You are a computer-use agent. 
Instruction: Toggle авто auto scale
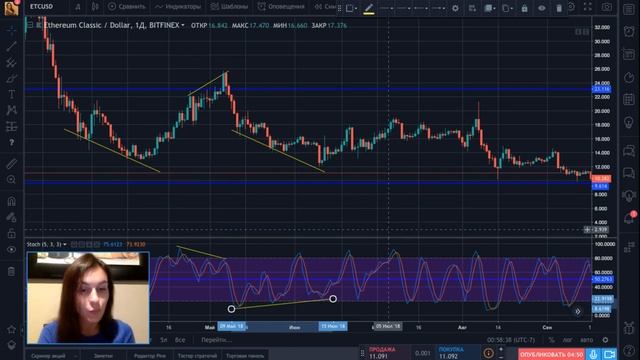coord(586,340)
